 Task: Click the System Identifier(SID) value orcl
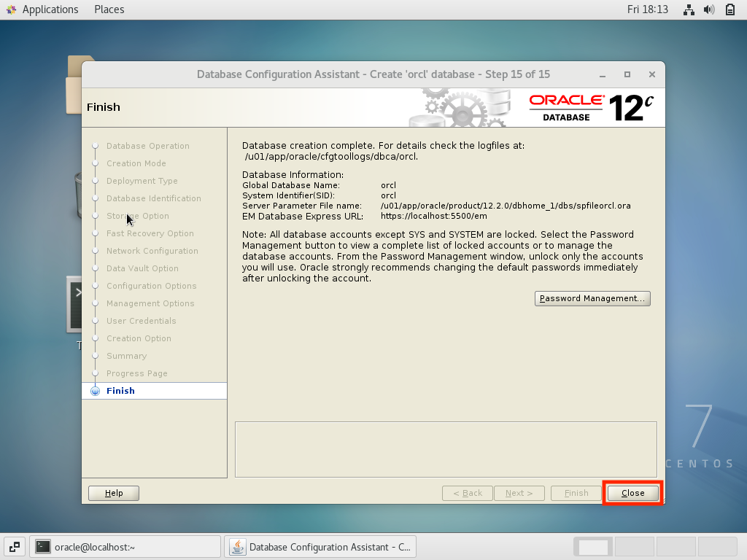point(388,195)
